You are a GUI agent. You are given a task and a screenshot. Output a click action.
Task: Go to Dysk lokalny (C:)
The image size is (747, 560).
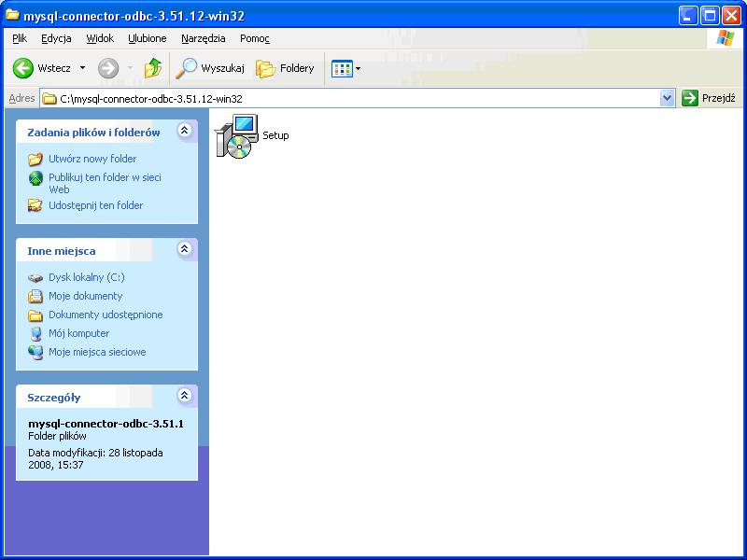pyautogui.click(x=86, y=277)
